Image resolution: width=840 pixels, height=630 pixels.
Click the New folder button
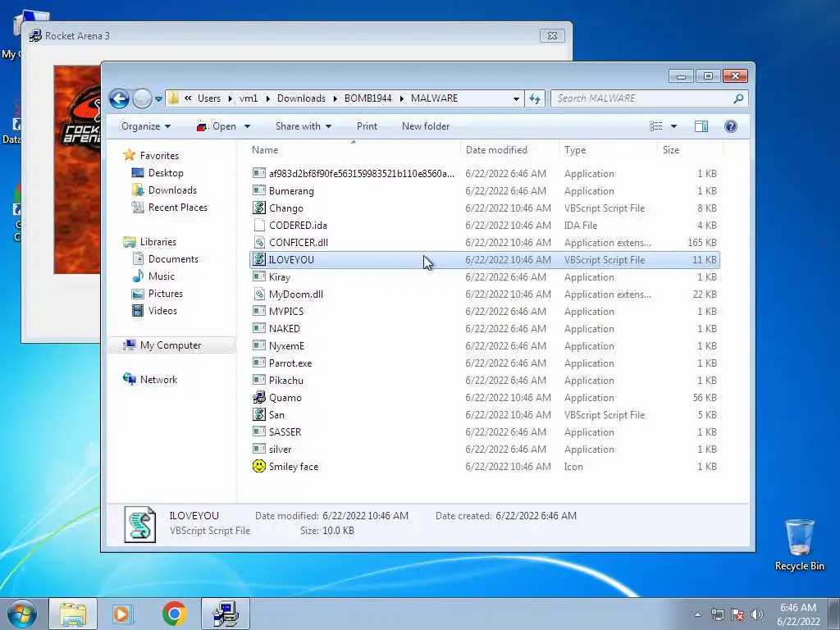click(x=426, y=126)
